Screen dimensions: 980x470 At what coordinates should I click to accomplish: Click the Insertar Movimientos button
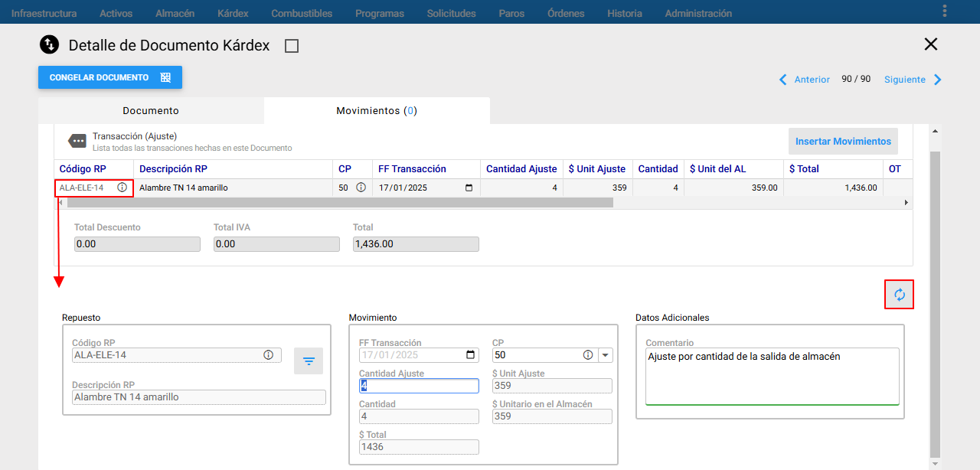click(843, 142)
